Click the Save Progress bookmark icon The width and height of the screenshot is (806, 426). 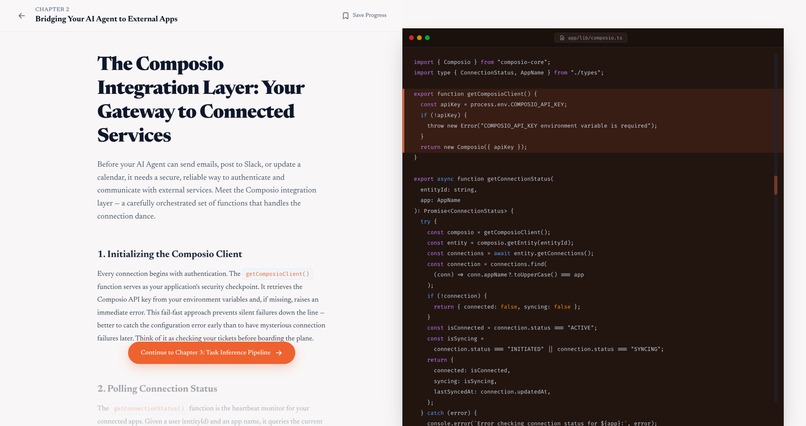(345, 15)
